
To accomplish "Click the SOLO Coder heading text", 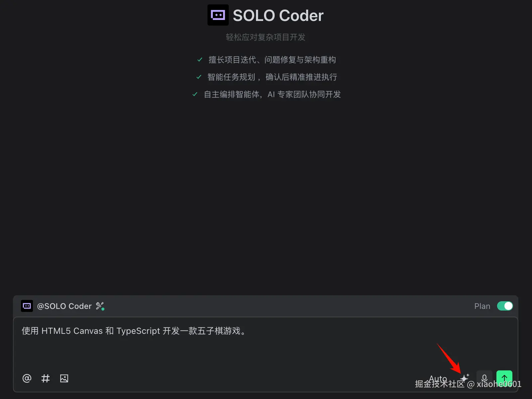I will tap(278, 15).
